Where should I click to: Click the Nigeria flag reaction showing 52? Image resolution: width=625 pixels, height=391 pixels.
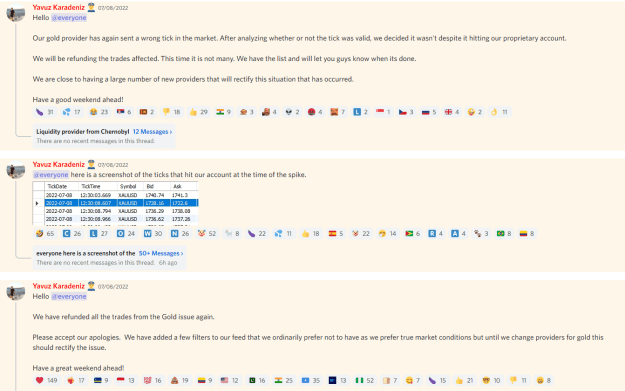tap(365, 380)
